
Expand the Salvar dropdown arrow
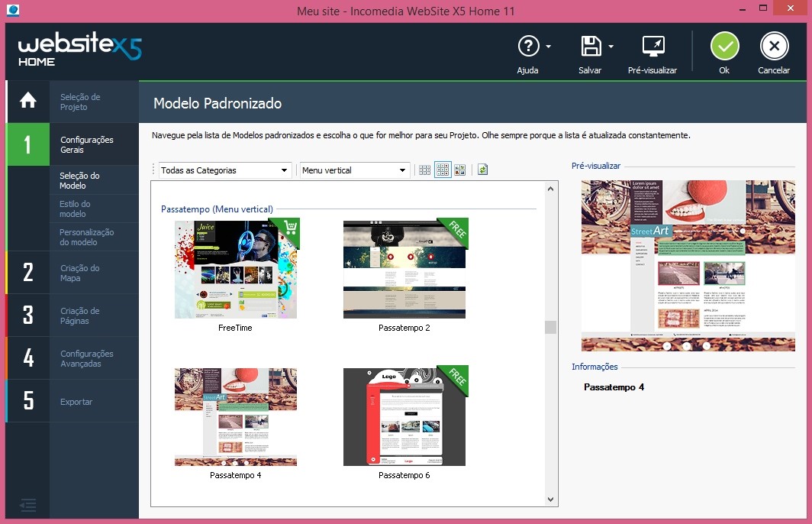[x=611, y=47]
